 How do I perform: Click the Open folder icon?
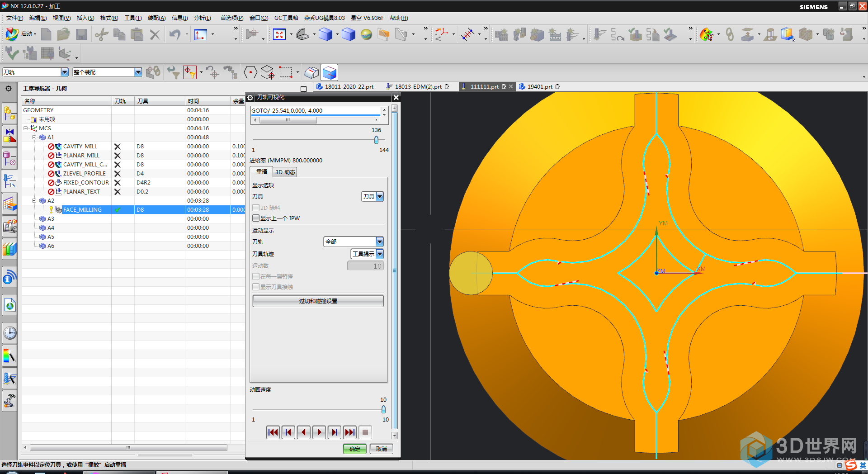pyautogui.click(x=63, y=34)
